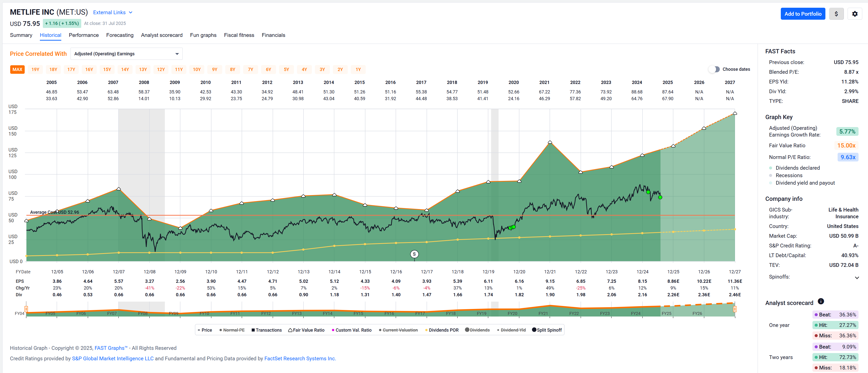The height and width of the screenshot is (373, 868).
Task: Toggle Dividends declared key item
Action: [794, 168]
